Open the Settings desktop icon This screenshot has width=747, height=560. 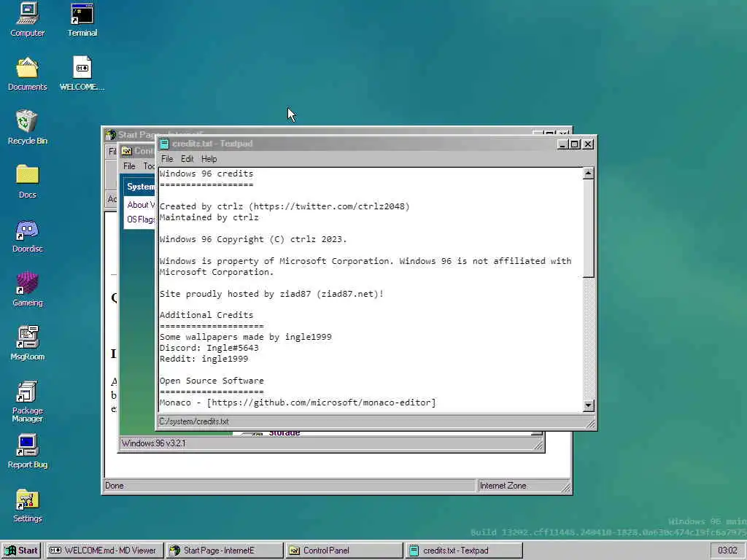coord(27,506)
